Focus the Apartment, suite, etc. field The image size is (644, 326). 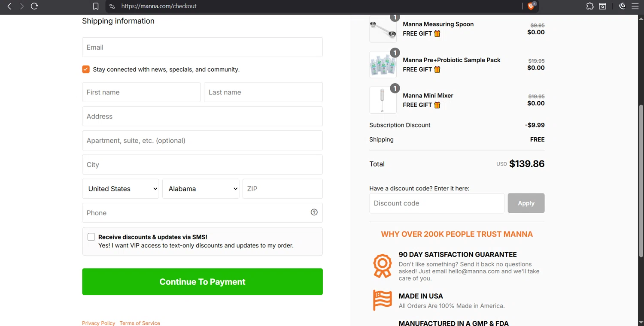tap(202, 140)
